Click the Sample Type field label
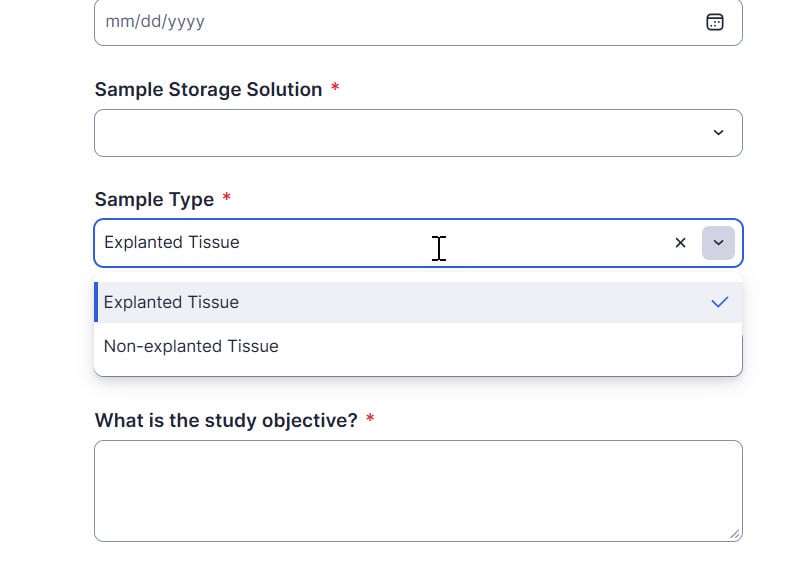The image size is (794, 561). tap(154, 199)
